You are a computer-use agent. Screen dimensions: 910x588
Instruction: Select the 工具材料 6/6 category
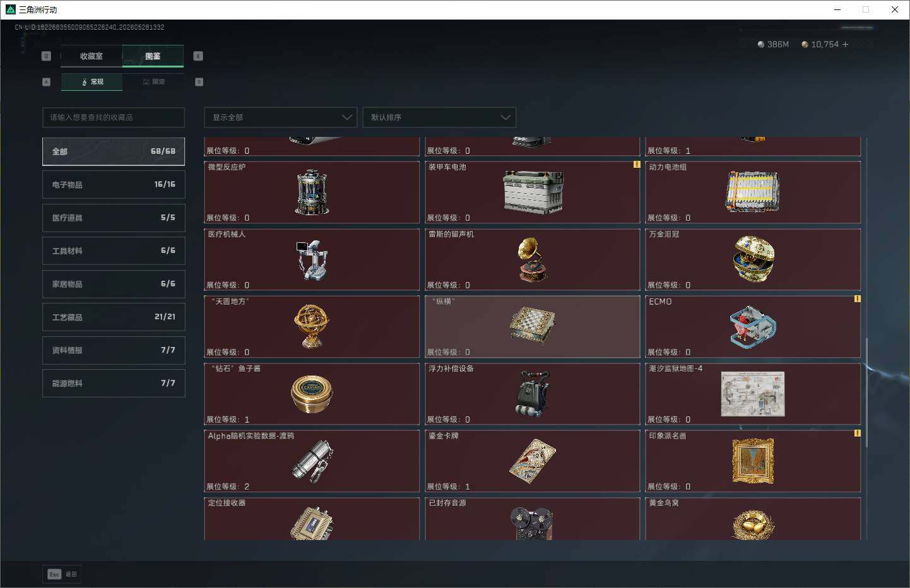coord(114,250)
